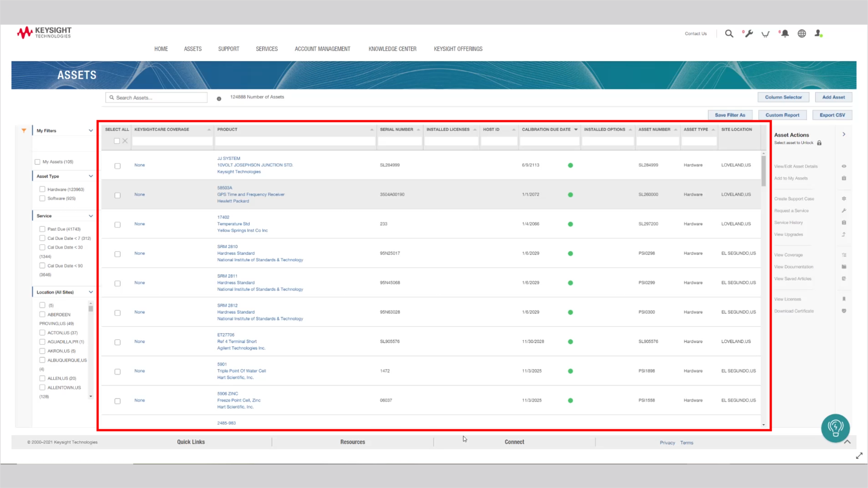Viewport: 868px width, 488px height.
Task: Open the wrench service requests icon
Action: [749, 33]
